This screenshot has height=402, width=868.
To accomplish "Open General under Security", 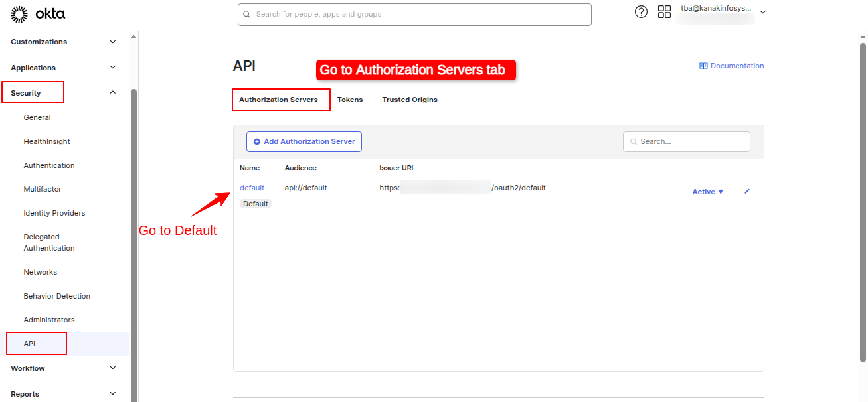I will [x=37, y=117].
